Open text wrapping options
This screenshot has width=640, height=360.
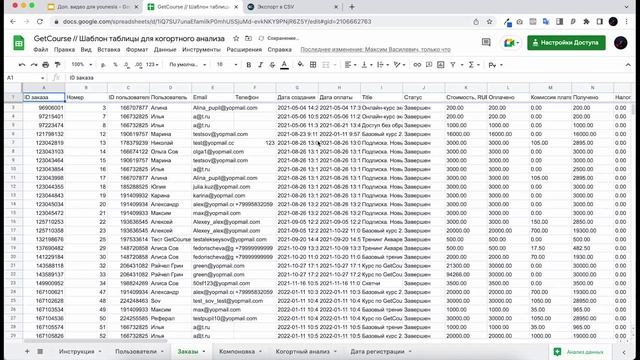(382, 65)
